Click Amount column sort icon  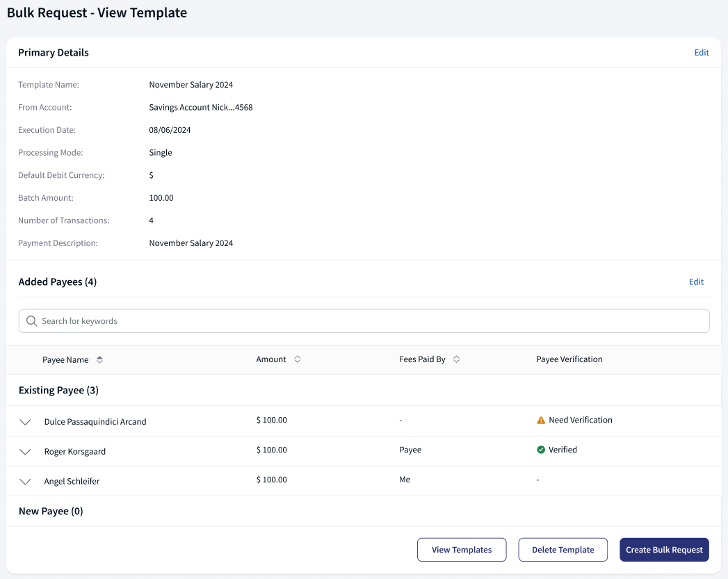(297, 359)
